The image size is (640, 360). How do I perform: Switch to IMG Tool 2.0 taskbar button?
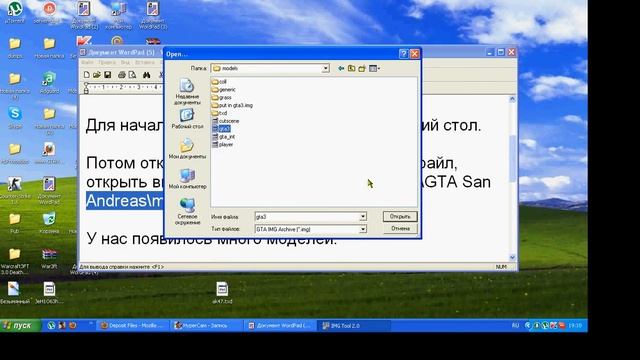[x=354, y=325]
